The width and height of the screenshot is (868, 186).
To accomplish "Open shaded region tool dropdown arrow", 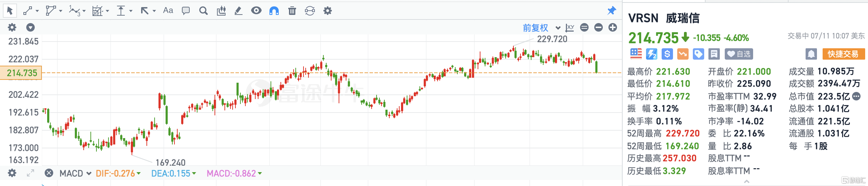I will coord(107,11).
